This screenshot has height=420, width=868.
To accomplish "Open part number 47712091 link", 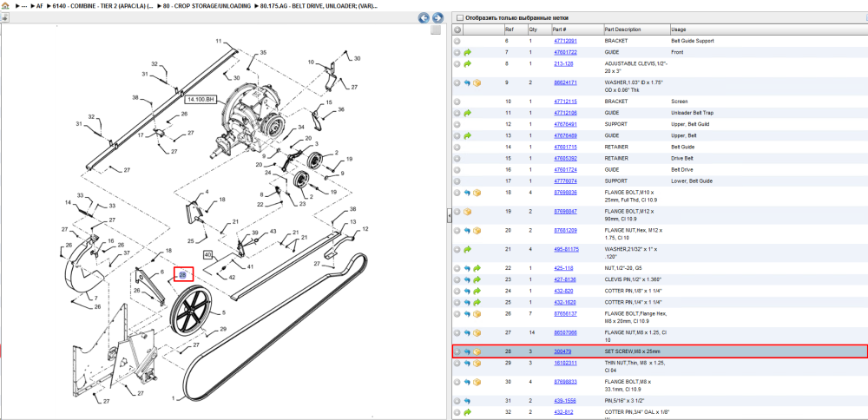I will click(565, 41).
